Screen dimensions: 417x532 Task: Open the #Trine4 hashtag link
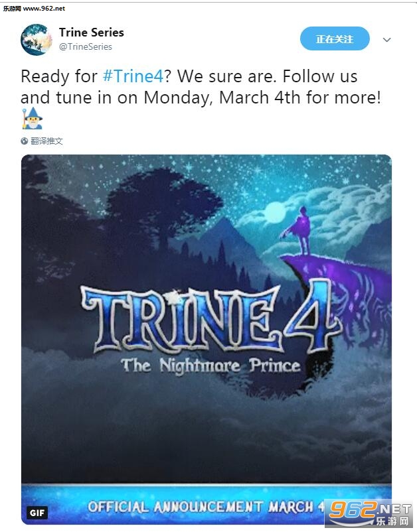[131, 75]
